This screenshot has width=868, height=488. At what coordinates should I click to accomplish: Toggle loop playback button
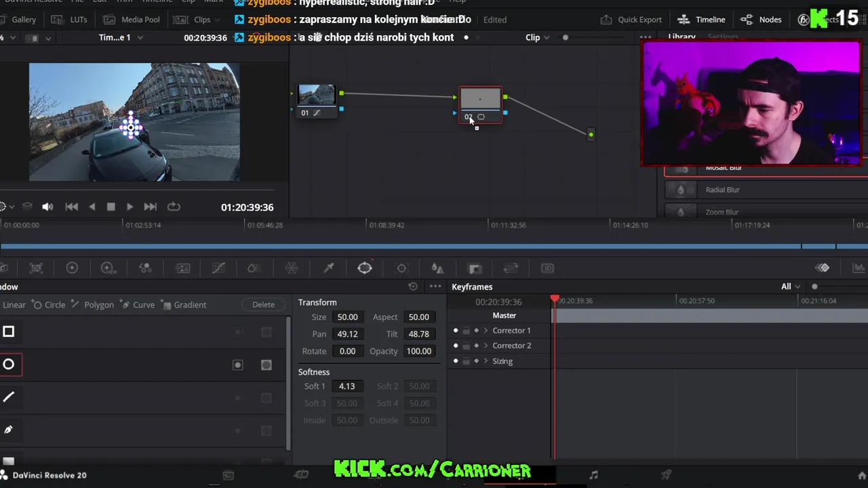click(174, 207)
